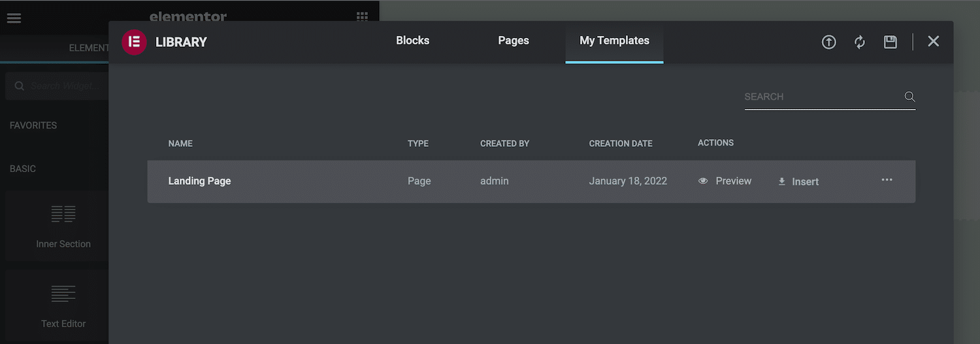Click the Insert download arrow icon
Image resolution: width=980 pixels, height=344 pixels.
click(781, 182)
